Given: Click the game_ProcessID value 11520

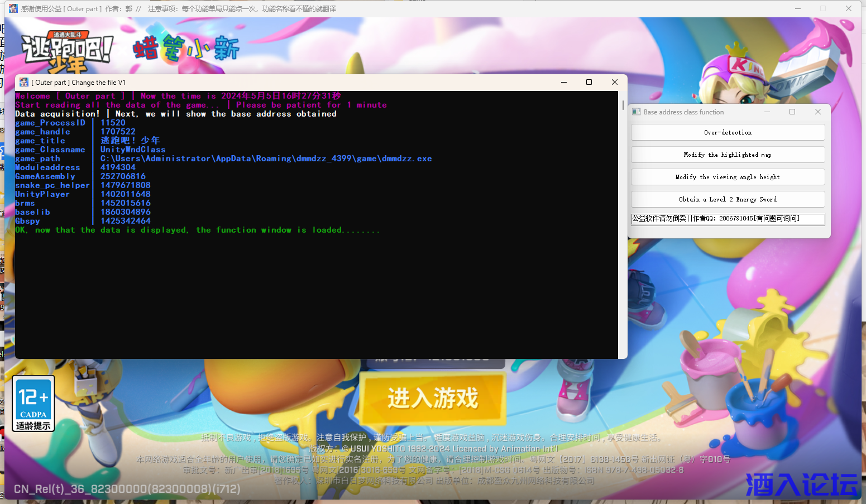Looking at the screenshot, I should (x=113, y=123).
